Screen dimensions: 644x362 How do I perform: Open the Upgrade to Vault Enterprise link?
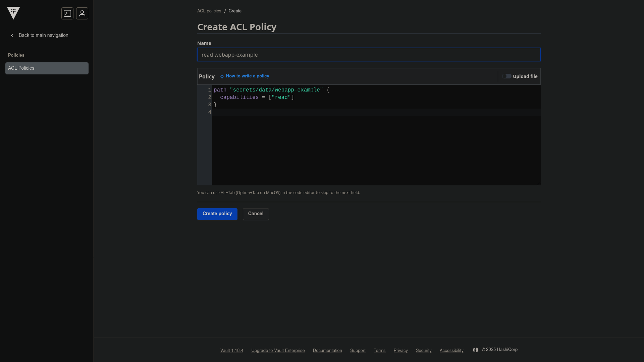tap(278, 350)
